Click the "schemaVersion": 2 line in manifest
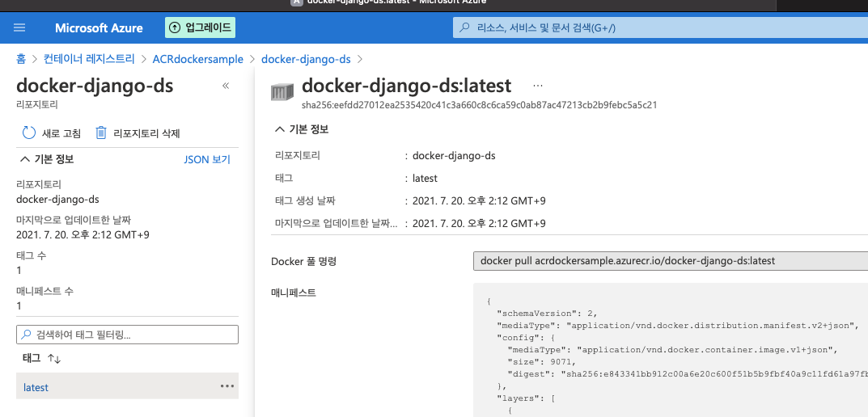 pyautogui.click(x=548, y=314)
